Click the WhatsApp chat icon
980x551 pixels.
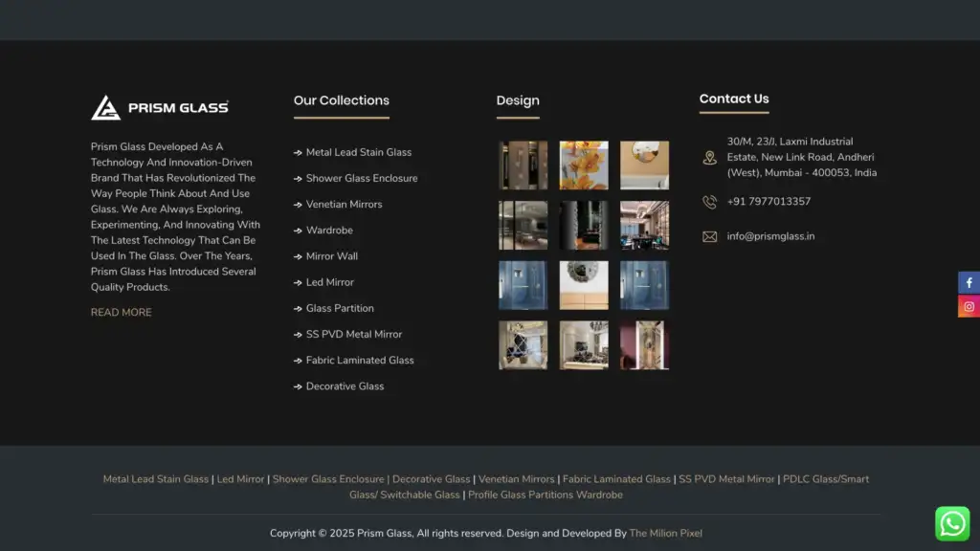[951, 523]
